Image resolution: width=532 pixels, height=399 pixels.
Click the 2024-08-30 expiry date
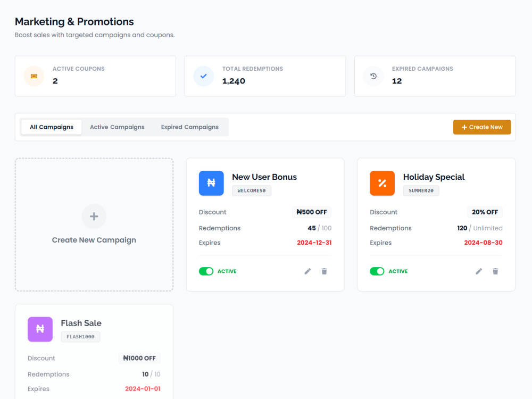coord(483,243)
